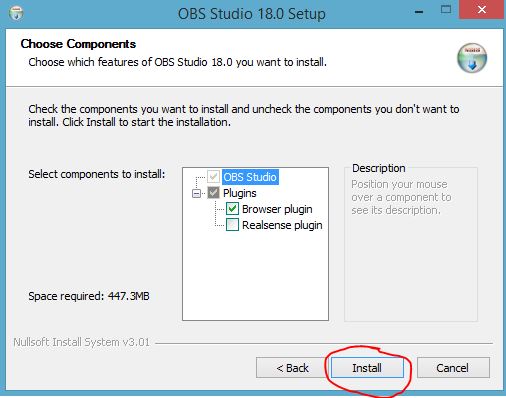This screenshot has height=398, width=506.
Task: Click the Install button
Action: [367, 368]
